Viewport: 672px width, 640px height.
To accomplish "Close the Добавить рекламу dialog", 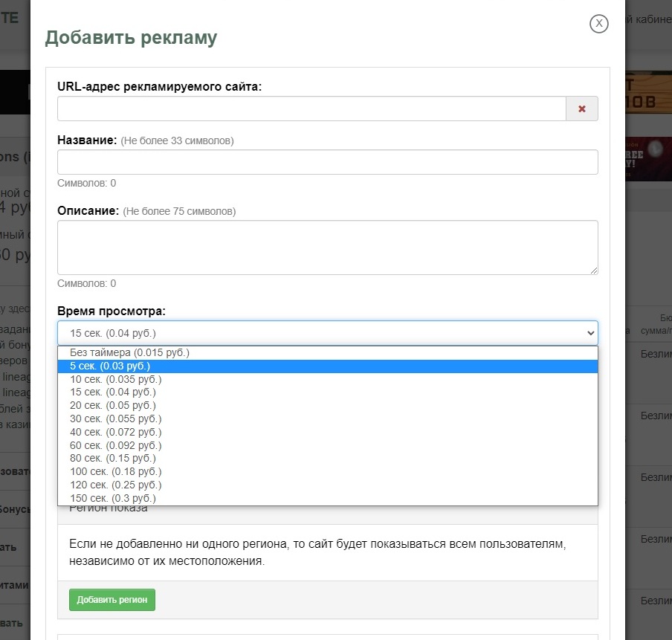I will click(x=599, y=24).
